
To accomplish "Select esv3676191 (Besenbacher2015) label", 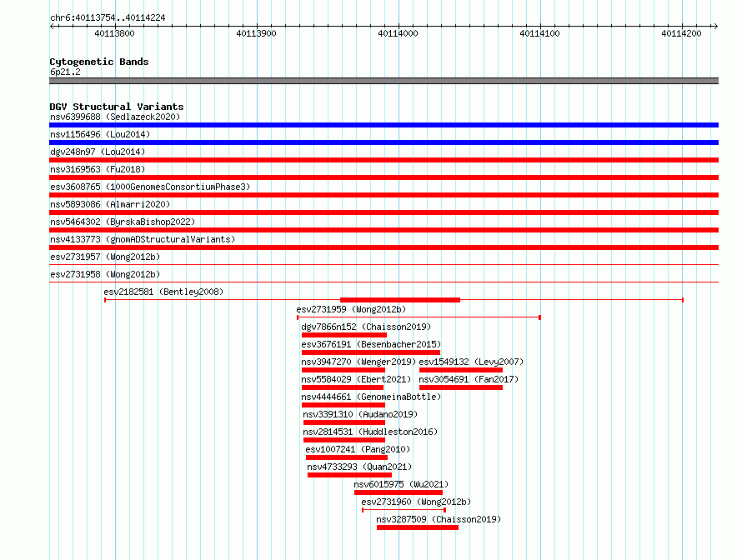I will pyautogui.click(x=371, y=344).
